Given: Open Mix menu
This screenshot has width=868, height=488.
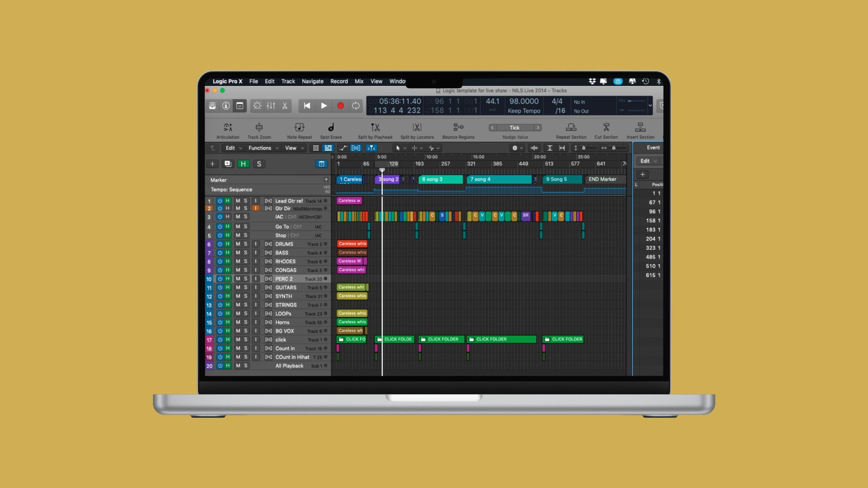Looking at the screenshot, I should pyautogui.click(x=359, y=82).
